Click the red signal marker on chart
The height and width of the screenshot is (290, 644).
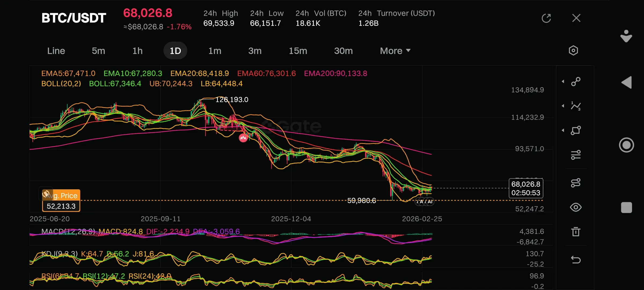243,138
